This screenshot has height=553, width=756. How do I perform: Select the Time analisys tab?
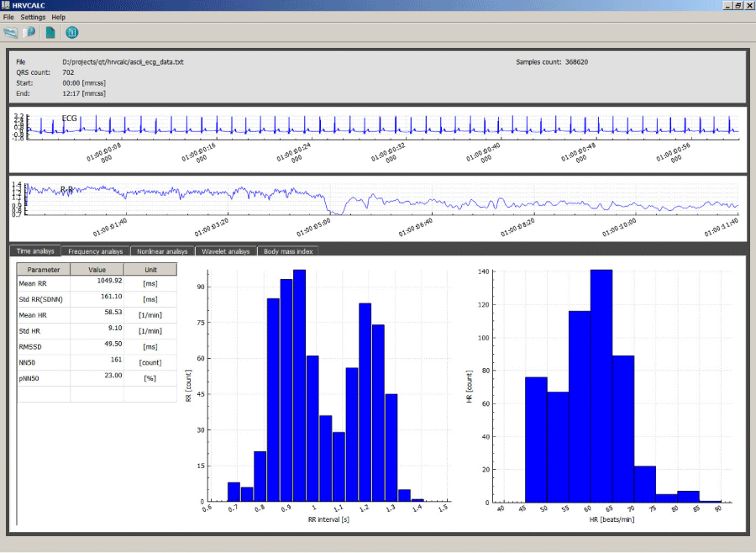click(34, 250)
